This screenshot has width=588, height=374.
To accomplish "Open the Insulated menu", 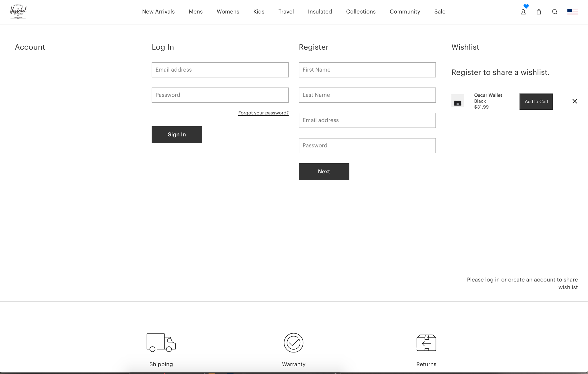I will pos(320,12).
